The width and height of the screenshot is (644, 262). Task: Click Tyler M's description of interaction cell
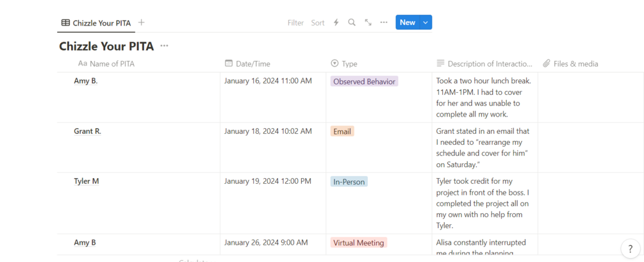click(x=483, y=203)
